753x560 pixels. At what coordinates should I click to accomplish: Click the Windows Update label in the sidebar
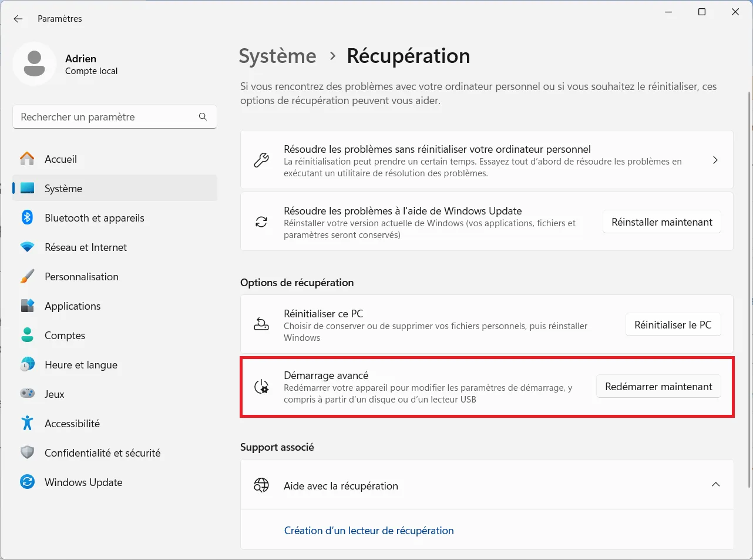(x=83, y=482)
